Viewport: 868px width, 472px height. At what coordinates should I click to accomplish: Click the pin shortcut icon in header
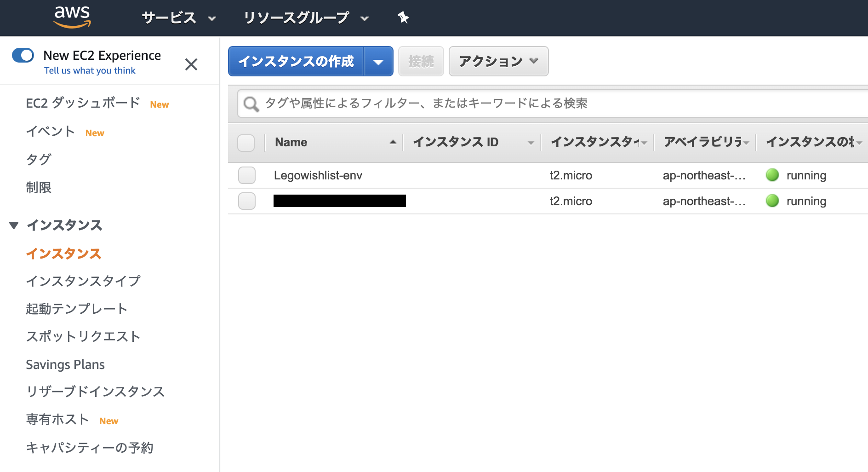(x=403, y=17)
